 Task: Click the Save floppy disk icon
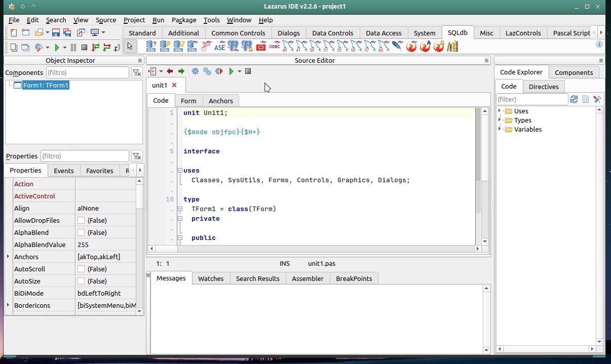pyautogui.click(x=56, y=32)
